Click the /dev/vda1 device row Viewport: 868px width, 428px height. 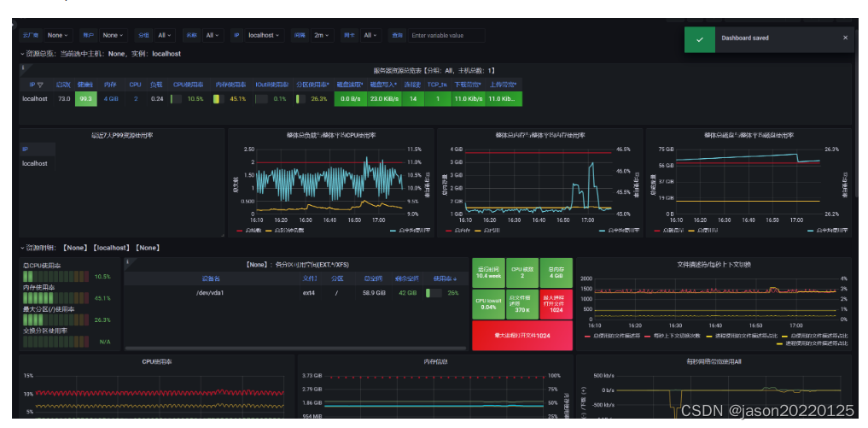[x=209, y=292]
